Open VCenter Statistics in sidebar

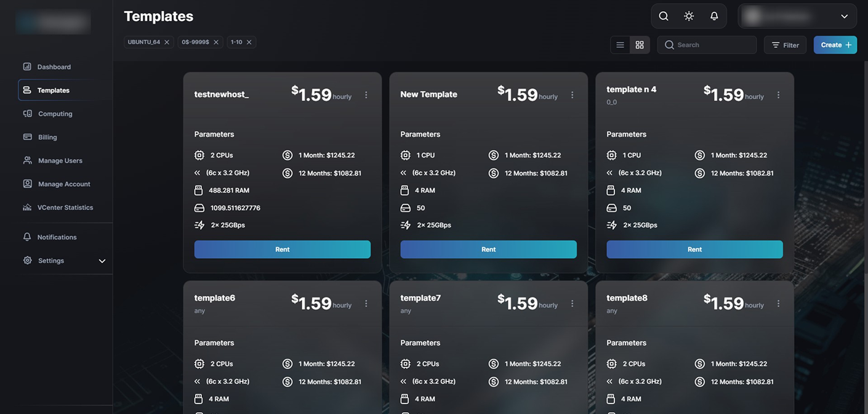[x=65, y=207]
